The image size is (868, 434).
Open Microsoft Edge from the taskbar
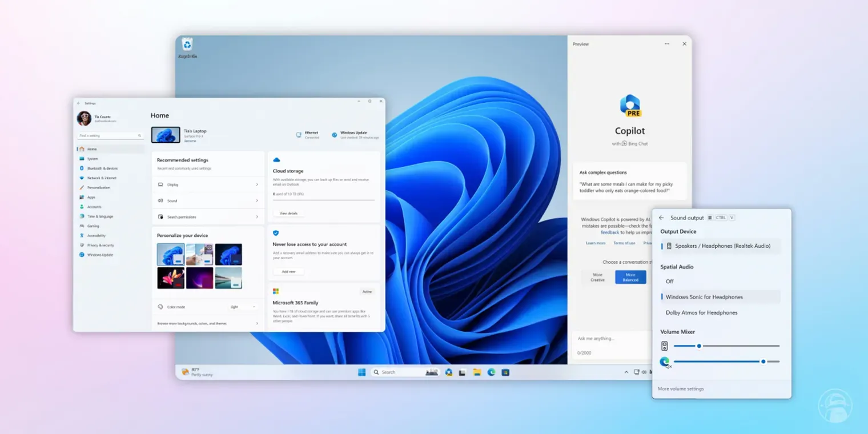point(491,372)
